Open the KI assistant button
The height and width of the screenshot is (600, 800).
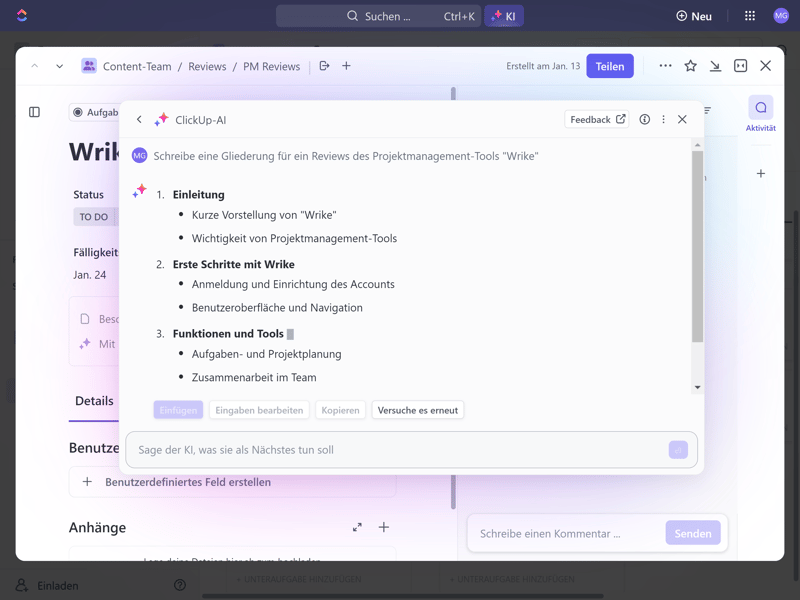click(504, 16)
